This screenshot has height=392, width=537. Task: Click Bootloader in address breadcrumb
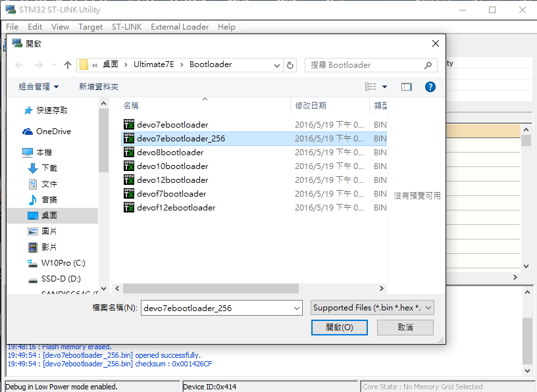pos(211,64)
